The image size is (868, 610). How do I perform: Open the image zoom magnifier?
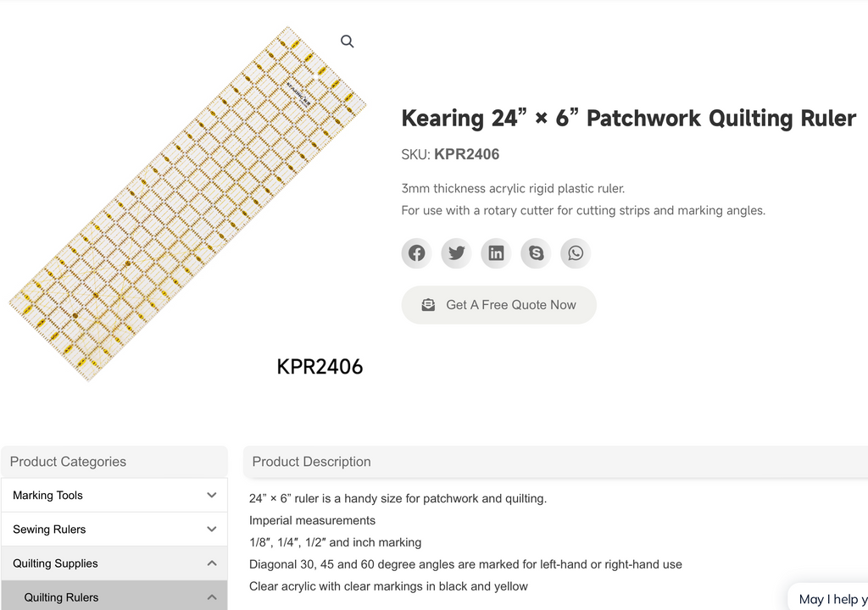point(347,41)
